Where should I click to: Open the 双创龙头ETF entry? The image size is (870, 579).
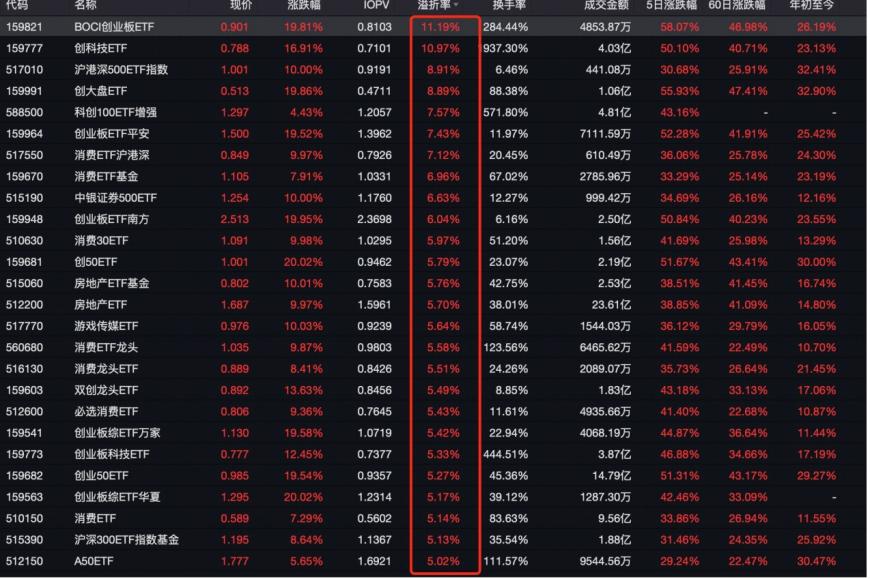433,390
